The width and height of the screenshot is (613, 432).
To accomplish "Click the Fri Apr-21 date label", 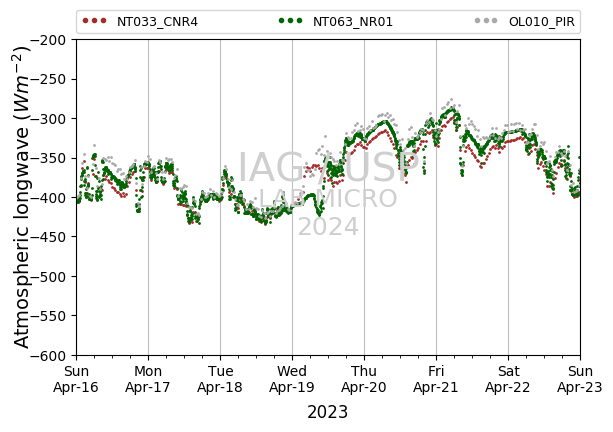I will (x=436, y=379).
